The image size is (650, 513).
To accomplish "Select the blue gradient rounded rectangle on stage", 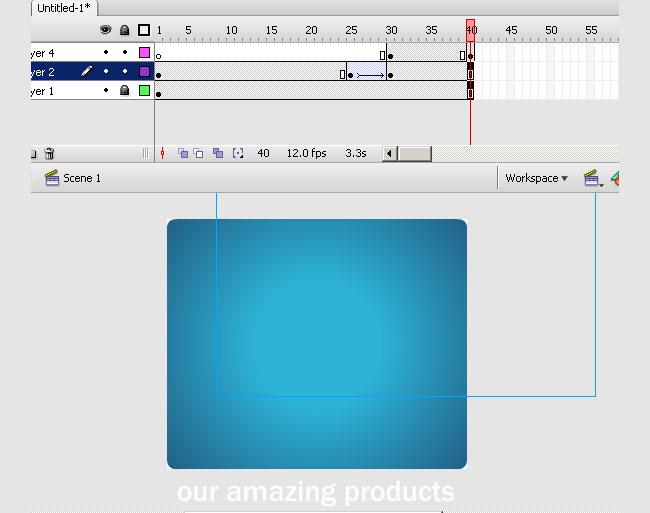I will [317, 344].
